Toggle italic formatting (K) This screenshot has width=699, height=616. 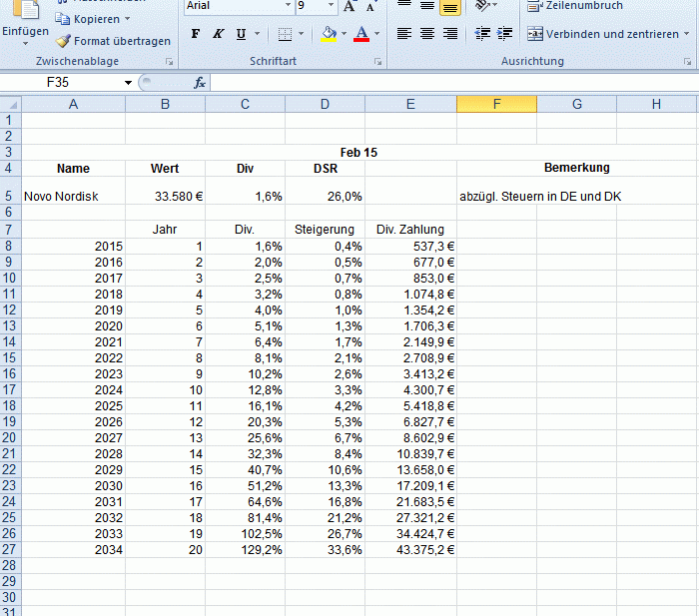click(218, 34)
